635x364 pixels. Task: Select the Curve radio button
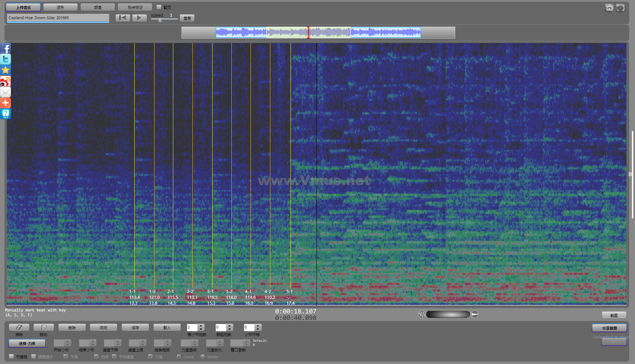[179, 356]
